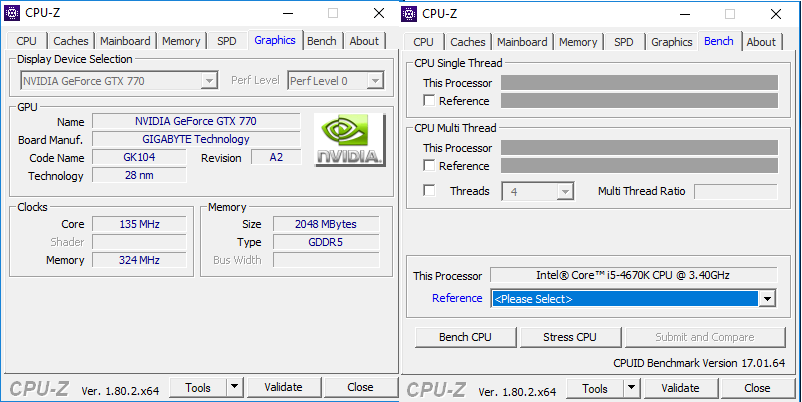Click the NVIDIA logo in Graphics window
802x402 pixels.
(x=350, y=140)
